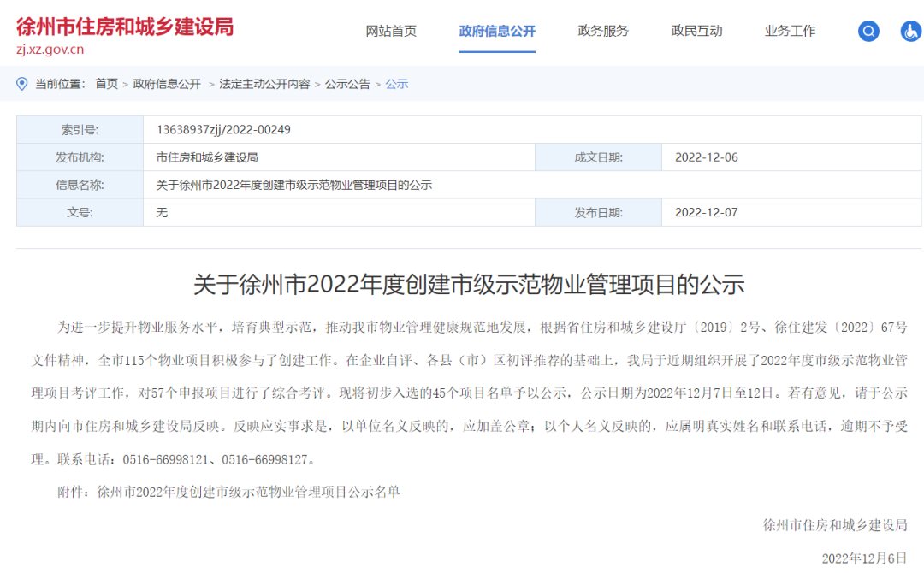This screenshot has height=573, width=924.
Task: Click the 文号 label cell
Action: click(80, 213)
